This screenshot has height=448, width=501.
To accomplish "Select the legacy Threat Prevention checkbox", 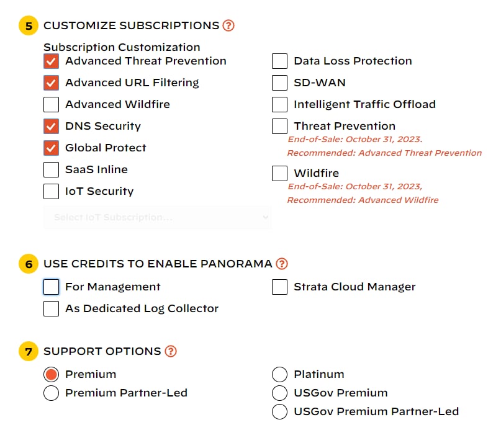I will point(279,126).
